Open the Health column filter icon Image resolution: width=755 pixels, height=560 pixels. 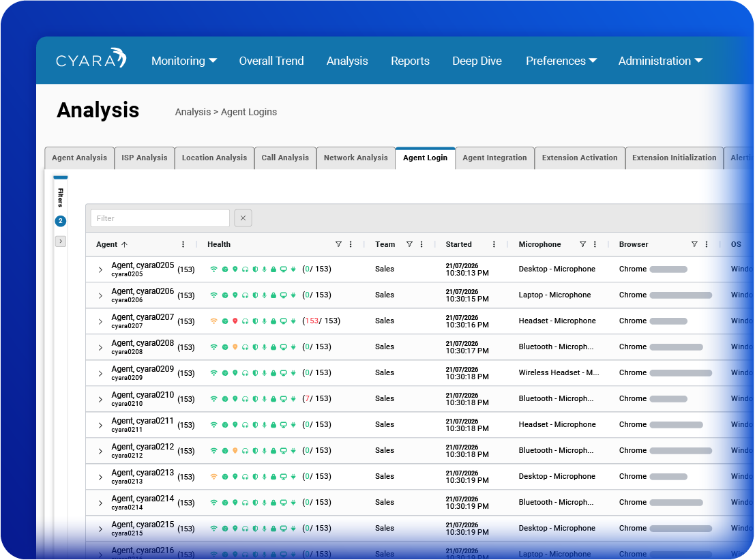point(338,245)
